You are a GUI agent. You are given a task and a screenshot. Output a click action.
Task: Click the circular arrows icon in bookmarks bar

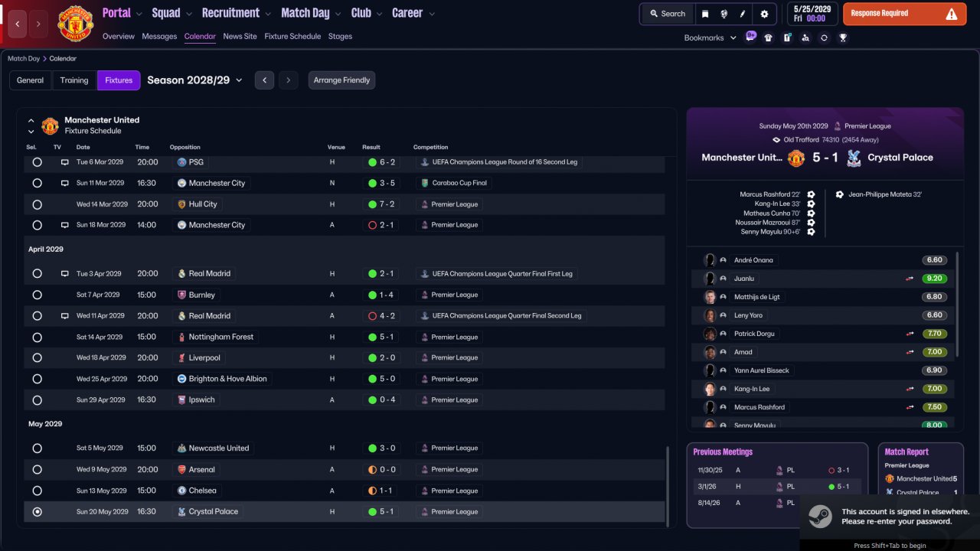click(x=824, y=37)
